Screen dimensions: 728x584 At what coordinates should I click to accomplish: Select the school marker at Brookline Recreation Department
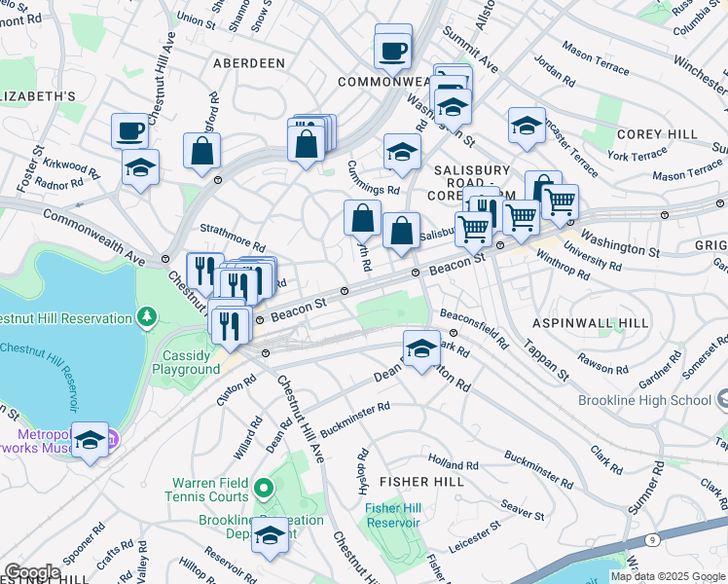[271, 538]
